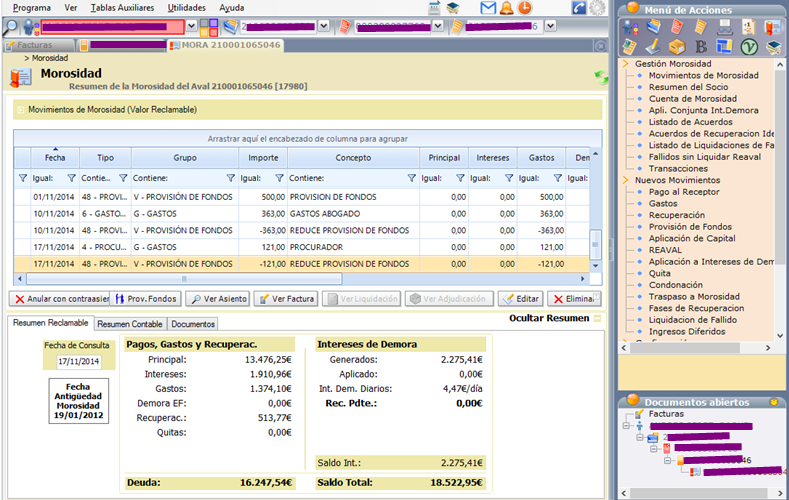The image size is (789, 500).
Task: Click the stacked books icon in actions panel
Action: [x=774, y=47]
